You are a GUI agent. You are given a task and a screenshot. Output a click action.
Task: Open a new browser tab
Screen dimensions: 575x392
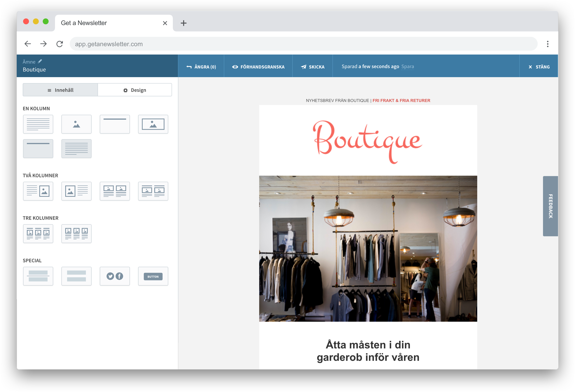(183, 23)
